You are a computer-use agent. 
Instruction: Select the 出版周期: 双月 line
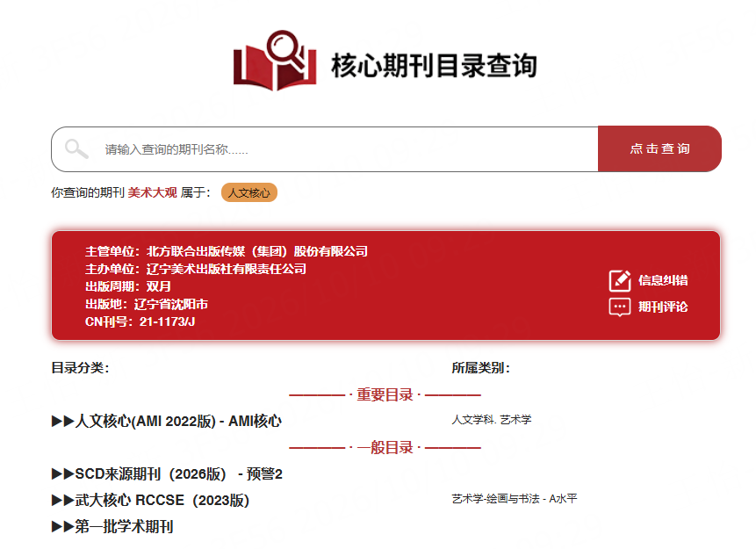128,286
